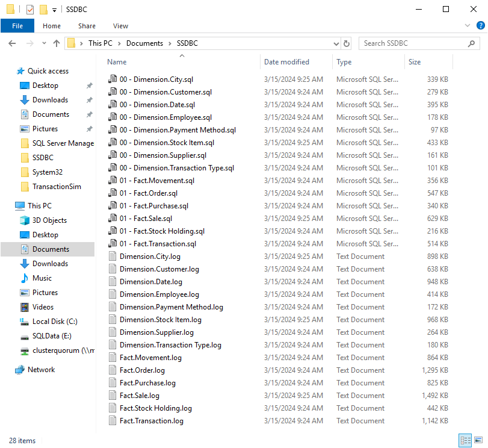The height and width of the screenshot is (448, 488).
Task: Click This PC in the address breadcrumb
Action: 100,43
